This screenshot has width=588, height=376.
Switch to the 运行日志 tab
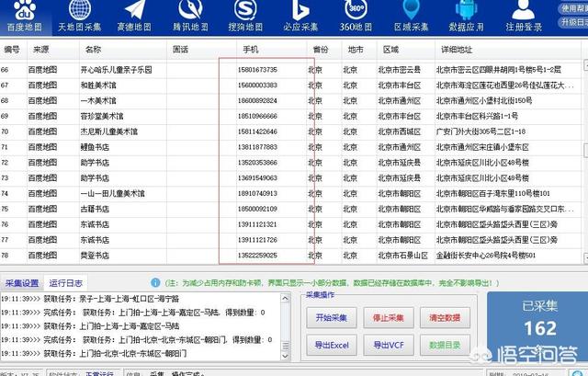[65, 283]
